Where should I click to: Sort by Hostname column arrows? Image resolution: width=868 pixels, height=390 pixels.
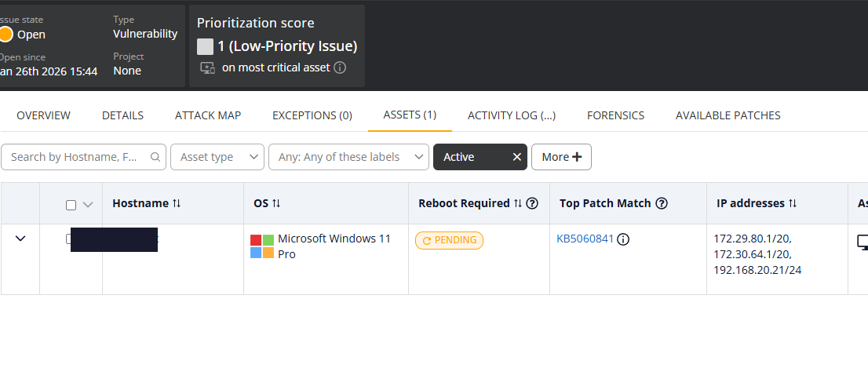[177, 203]
